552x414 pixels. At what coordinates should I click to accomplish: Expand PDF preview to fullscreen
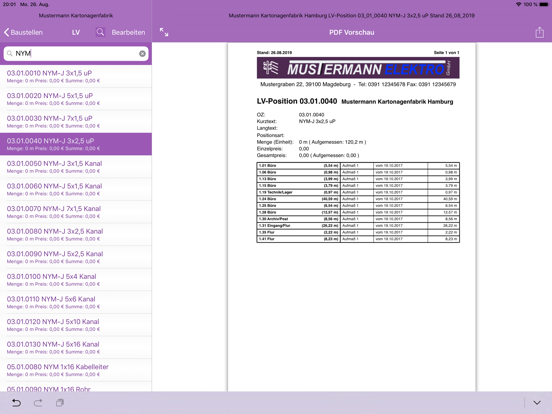(164, 32)
